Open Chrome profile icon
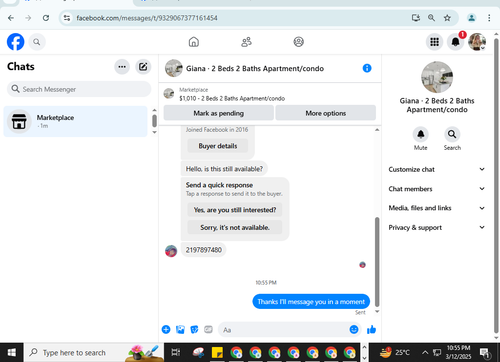This screenshot has width=500, height=362. [471, 18]
